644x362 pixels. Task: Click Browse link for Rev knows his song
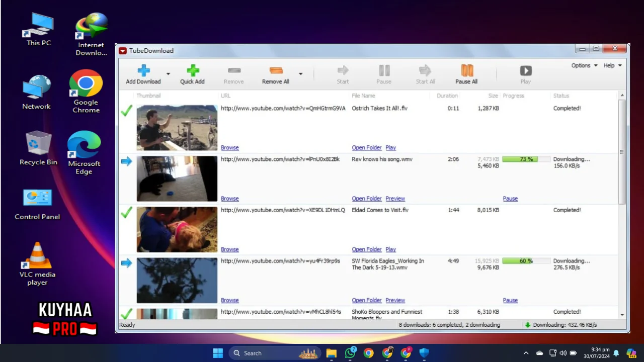pyautogui.click(x=230, y=199)
